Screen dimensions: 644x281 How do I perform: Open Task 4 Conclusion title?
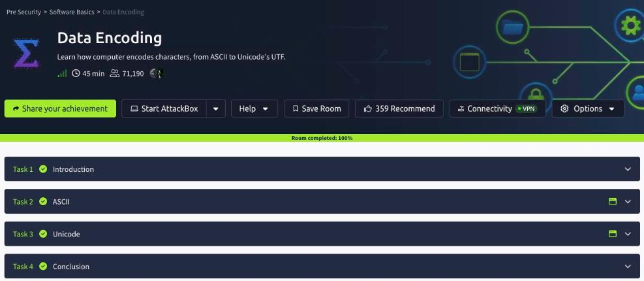point(71,266)
